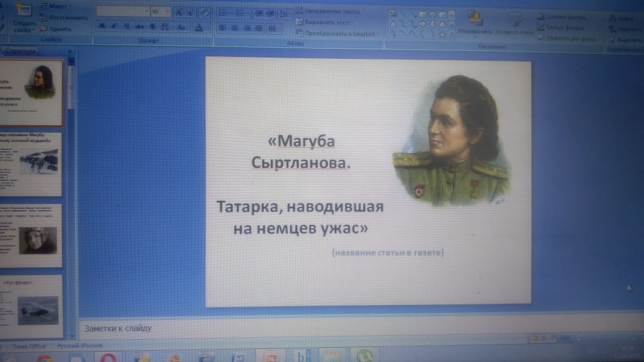Click the название статьи в газете caption
The height and width of the screenshot is (362, 644).
click(388, 252)
